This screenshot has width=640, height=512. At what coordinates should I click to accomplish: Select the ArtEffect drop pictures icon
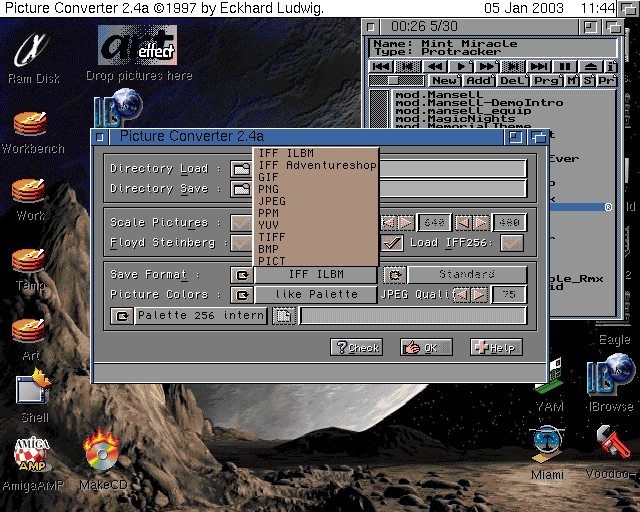tap(139, 53)
